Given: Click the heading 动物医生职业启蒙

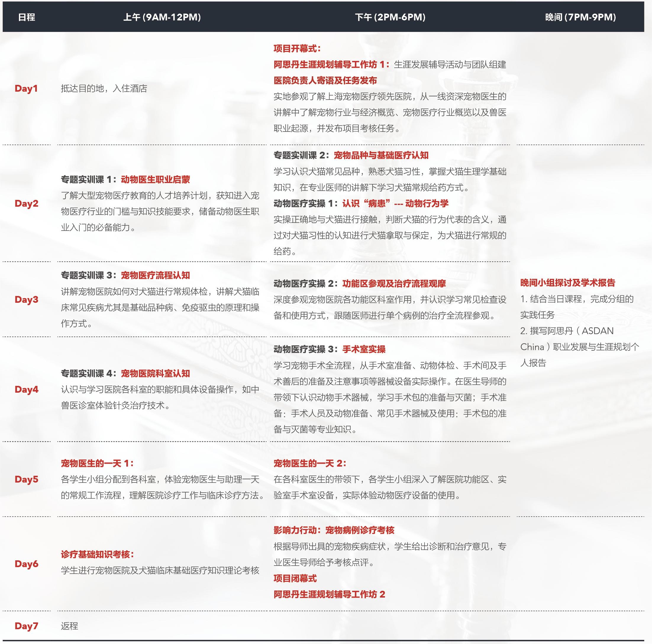Looking at the screenshot, I should point(156,179).
